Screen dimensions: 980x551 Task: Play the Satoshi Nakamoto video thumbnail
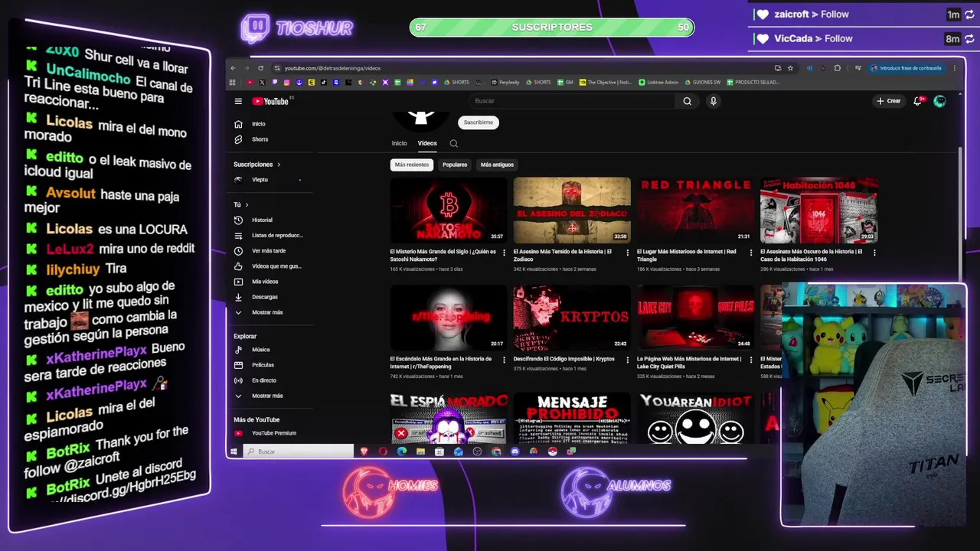click(x=448, y=210)
